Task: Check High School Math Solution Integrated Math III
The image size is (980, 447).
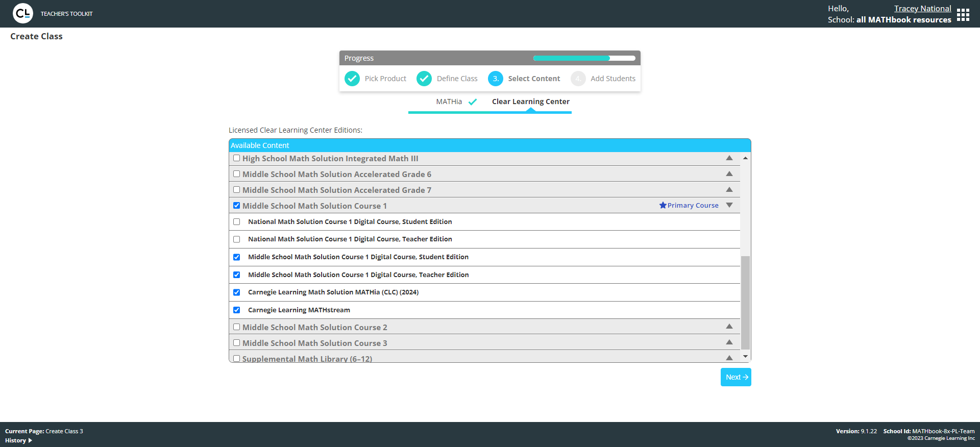Action: 237,158
